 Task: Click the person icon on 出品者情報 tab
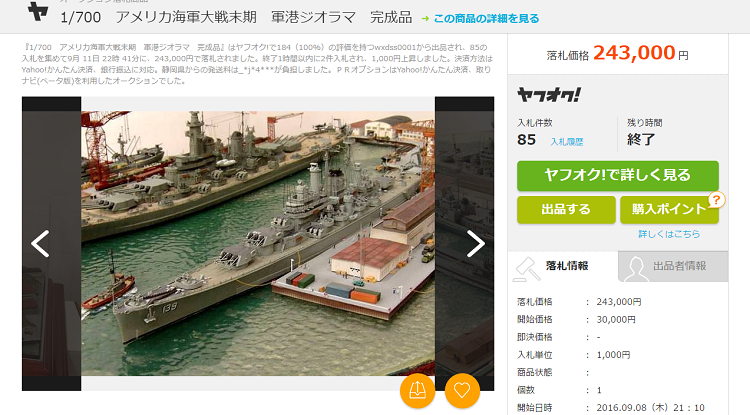point(636,269)
